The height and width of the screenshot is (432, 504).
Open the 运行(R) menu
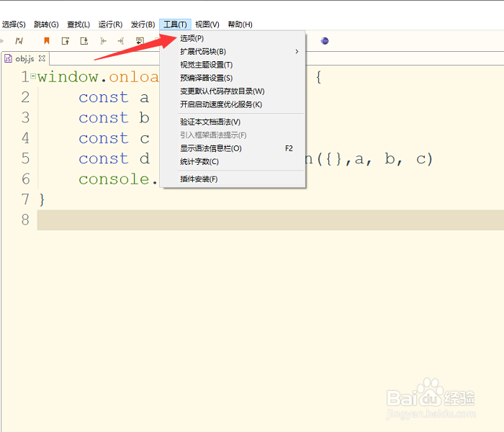(x=110, y=24)
